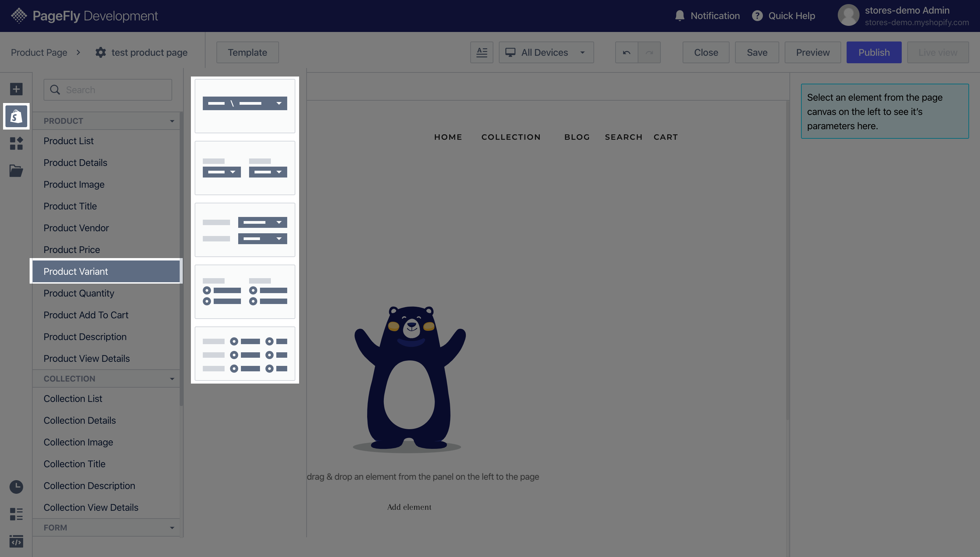Click the BLOG nav link
The image size is (980, 557).
(577, 137)
